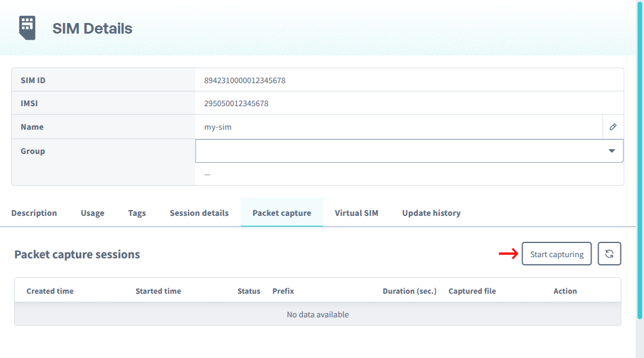The image size is (644, 358).
Task: Click the Created time column header
Action: tap(50, 291)
